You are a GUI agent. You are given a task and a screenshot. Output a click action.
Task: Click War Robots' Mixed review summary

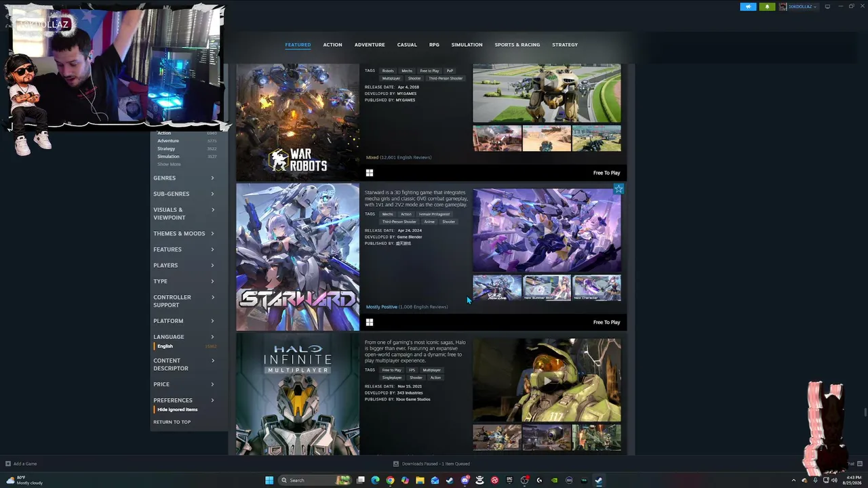[399, 157]
